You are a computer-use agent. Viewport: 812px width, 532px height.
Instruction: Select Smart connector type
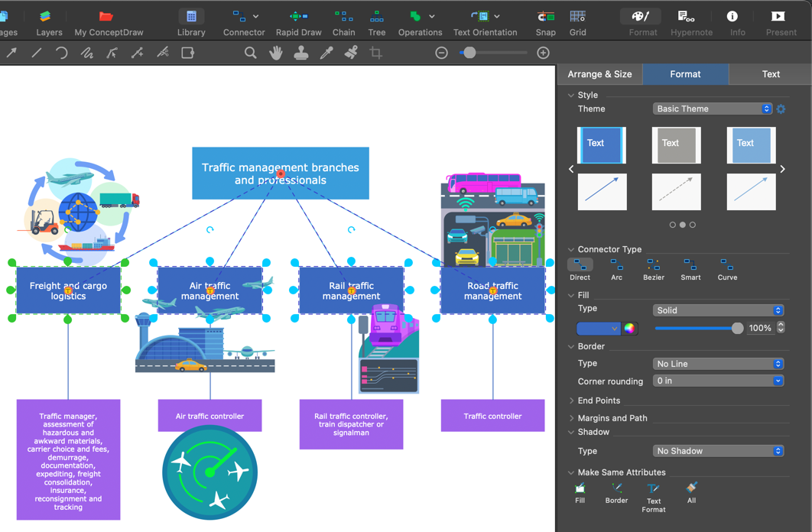click(690, 270)
